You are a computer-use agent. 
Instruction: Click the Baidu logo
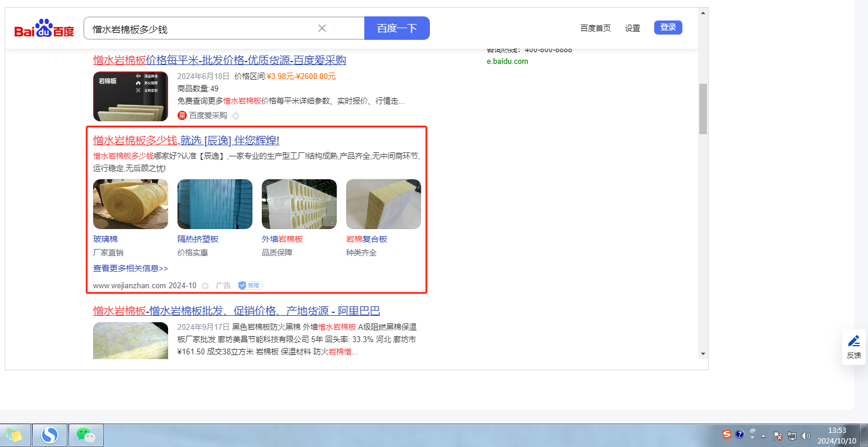(45, 28)
